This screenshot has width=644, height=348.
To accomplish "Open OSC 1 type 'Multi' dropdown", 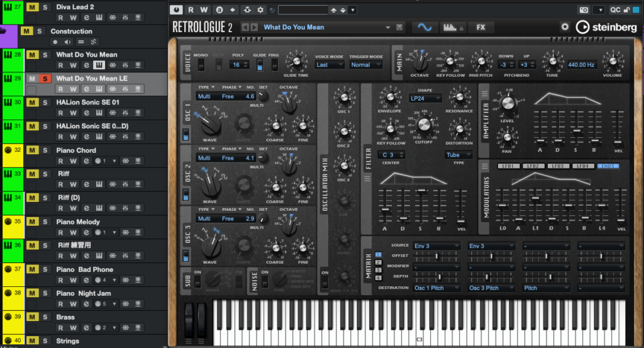I will 208,96.
